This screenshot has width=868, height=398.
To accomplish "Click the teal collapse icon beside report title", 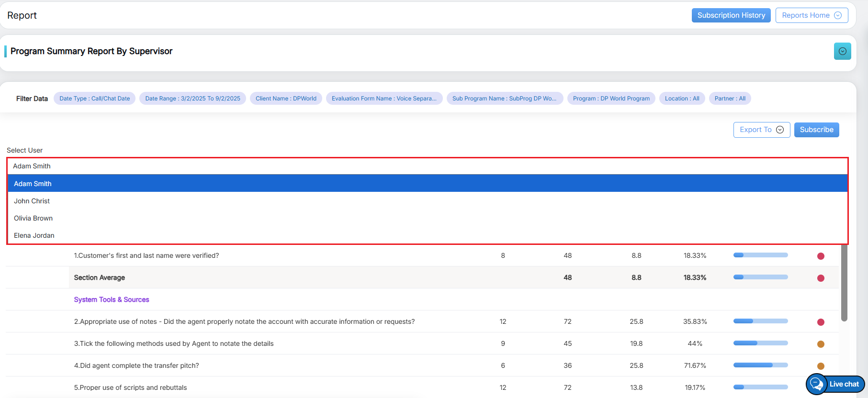I will pos(842,51).
